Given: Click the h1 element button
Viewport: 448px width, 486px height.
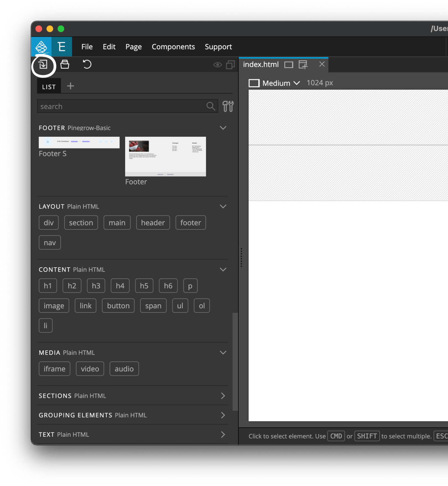Looking at the screenshot, I should click(x=48, y=286).
